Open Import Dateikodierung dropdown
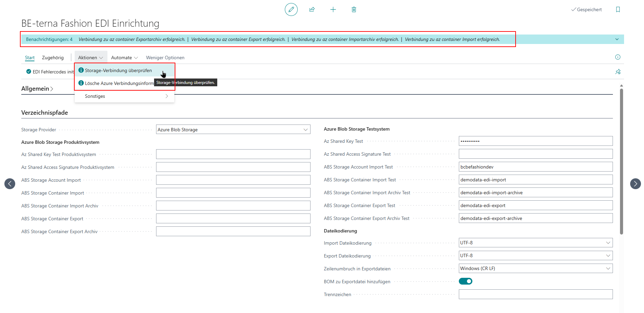This screenshot has height=313, width=644. coord(535,243)
